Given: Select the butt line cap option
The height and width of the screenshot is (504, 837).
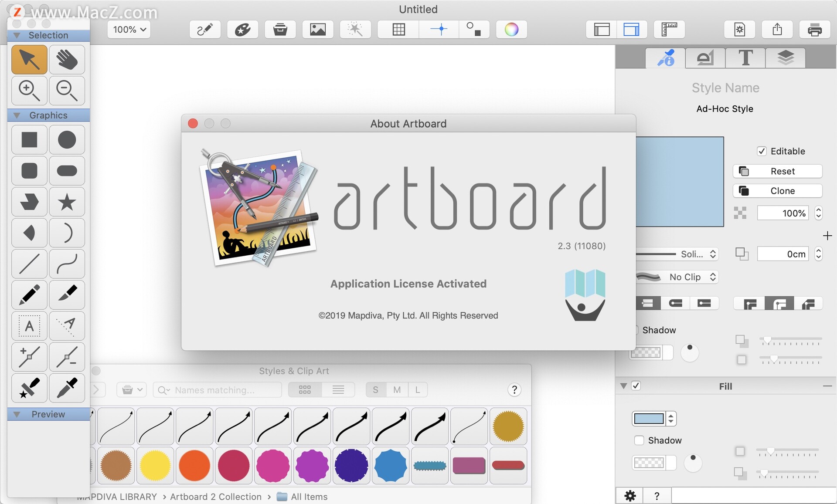Looking at the screenshot, I should point(647,303).
